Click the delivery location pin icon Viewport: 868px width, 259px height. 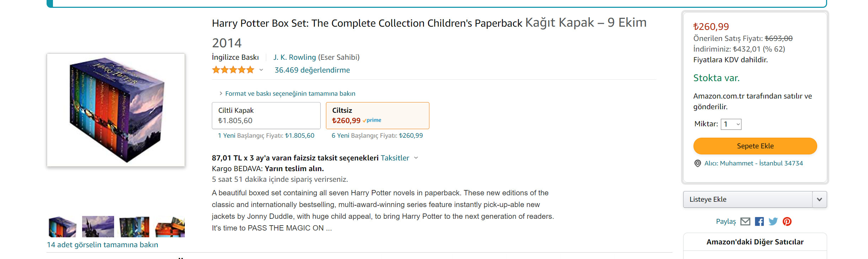[698, 163]
